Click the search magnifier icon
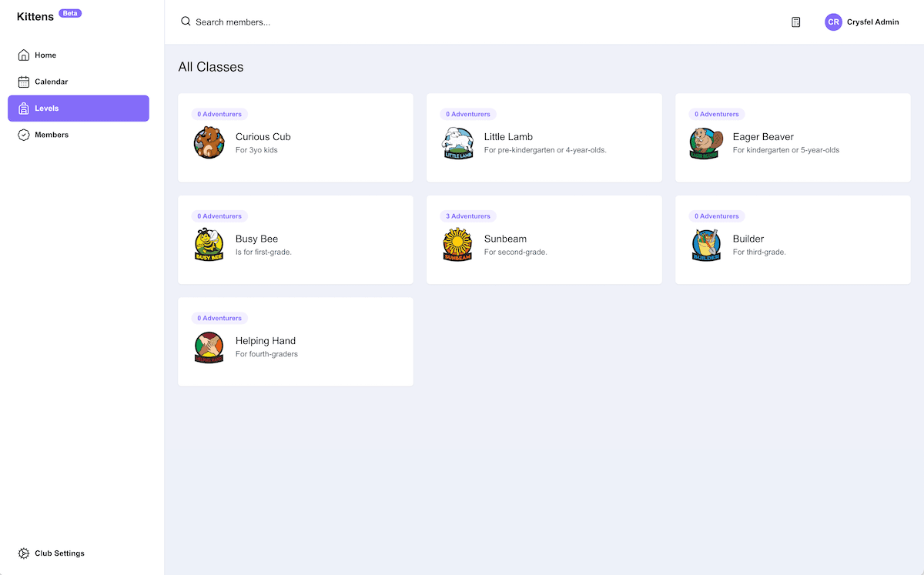924x575 pixels. pyautogui.click(x=186, y=22)
